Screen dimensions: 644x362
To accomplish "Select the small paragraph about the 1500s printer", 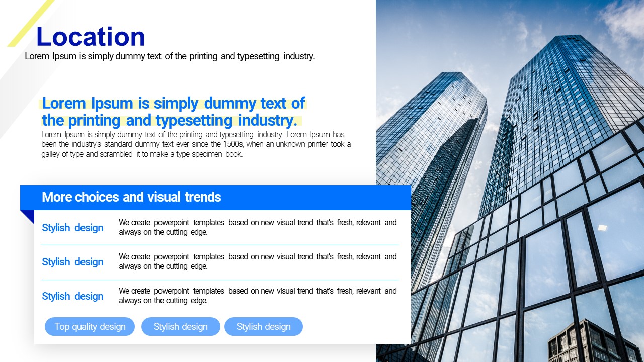I will click(x=196, y=144).
